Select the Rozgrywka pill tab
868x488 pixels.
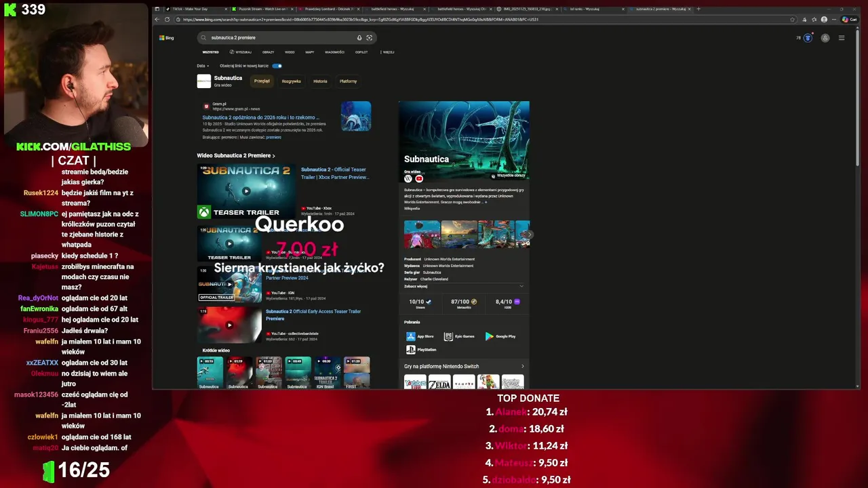(291, 81)
